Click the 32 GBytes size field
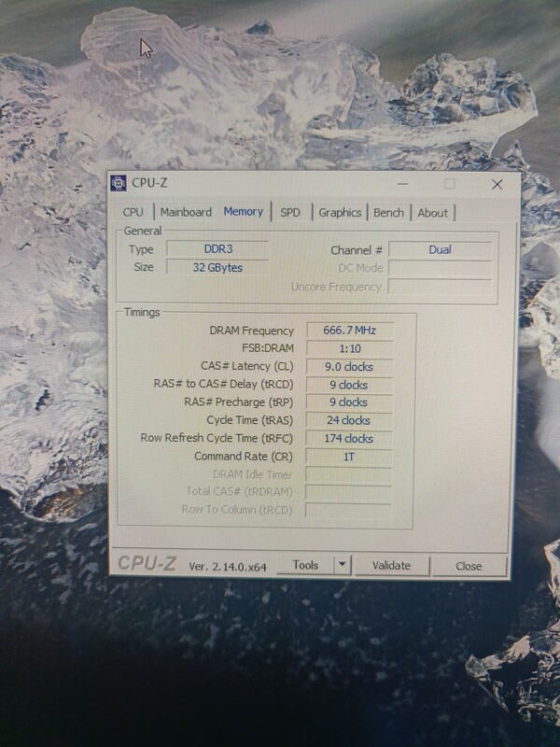Viewport: 560px width, 747px height. pyautogui.click(x=217, y=267)
